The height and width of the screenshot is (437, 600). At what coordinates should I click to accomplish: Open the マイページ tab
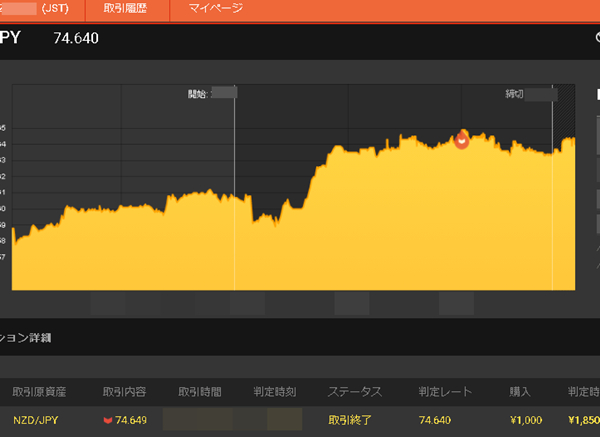210,8
